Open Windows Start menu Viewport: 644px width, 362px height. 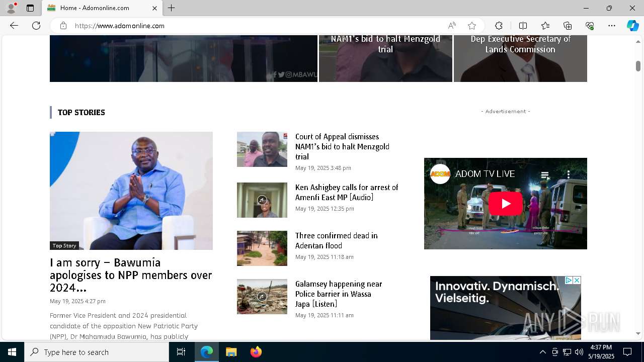[12, 352]
